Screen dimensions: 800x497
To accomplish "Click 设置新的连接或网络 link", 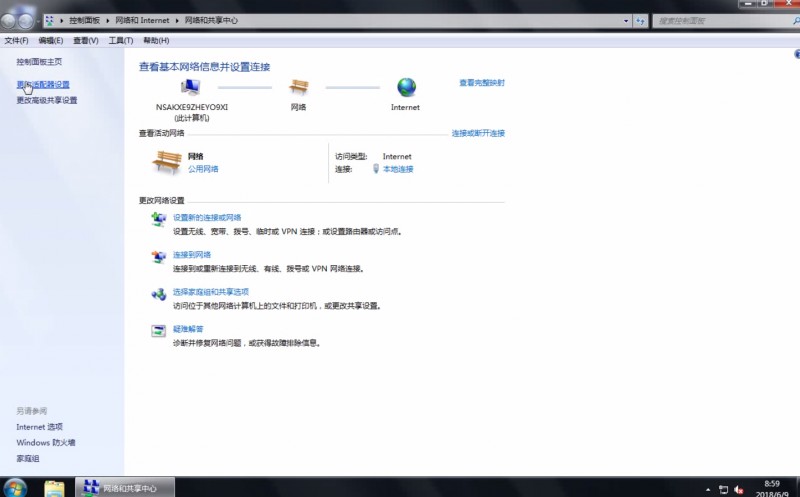I will point(207,217).
